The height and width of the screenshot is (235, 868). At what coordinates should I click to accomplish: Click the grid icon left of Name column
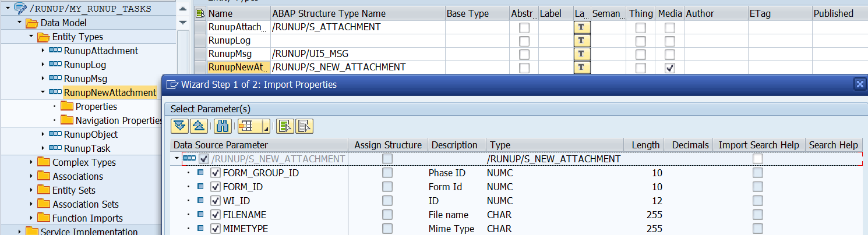pyautogui.click(x=200, y=13)
